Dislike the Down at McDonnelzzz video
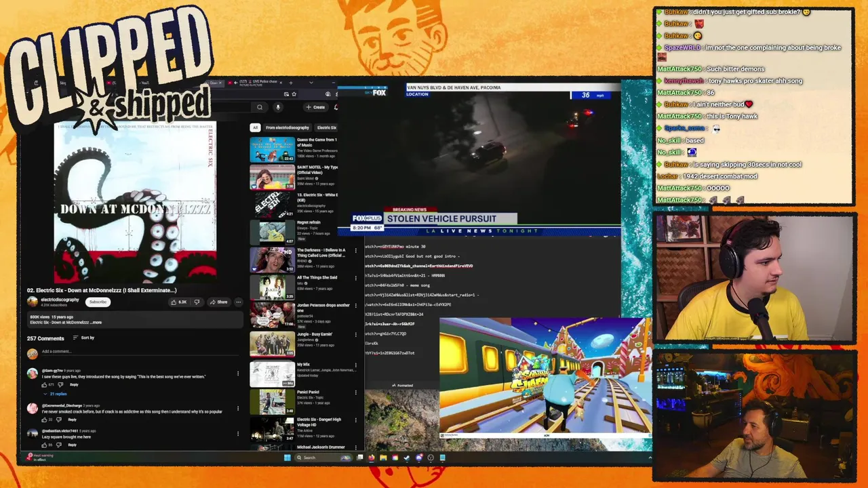This screenshot has width=868, height=488. pos(197,302)
